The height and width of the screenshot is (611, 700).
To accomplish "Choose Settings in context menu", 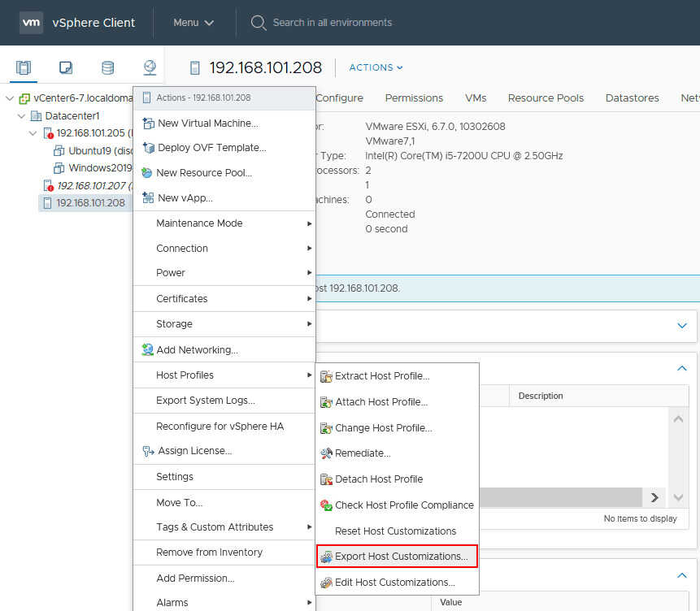I will point(224,477).
